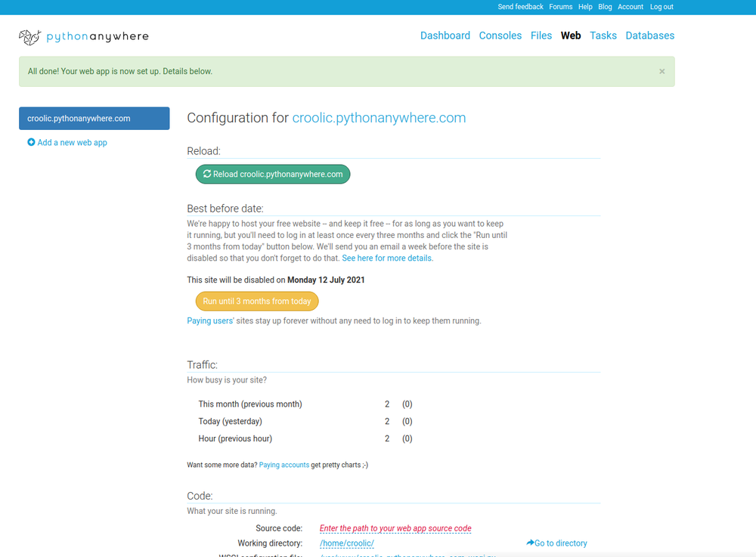The image size is (756, 557).
Task: Click Go to directory link
Action: (x=561, y=543)
